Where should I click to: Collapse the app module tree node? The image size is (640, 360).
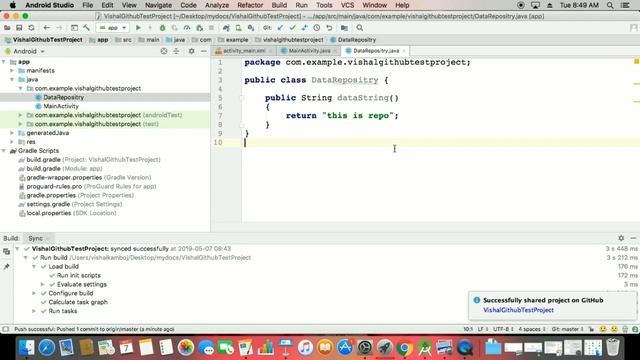point(4,62)
